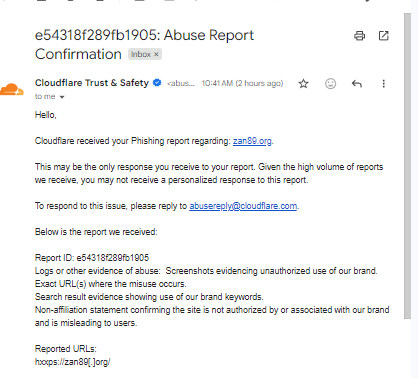The height and width of the screenshot is (378, 418).
Task: Remove the Inbox label with the x
Action: (156, 54)
